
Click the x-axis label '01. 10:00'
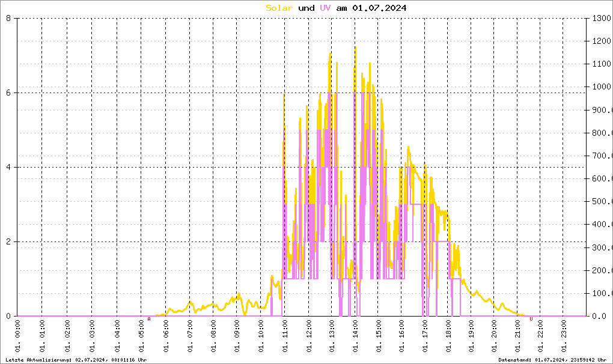pyautogui.click(x=261, y=336)
